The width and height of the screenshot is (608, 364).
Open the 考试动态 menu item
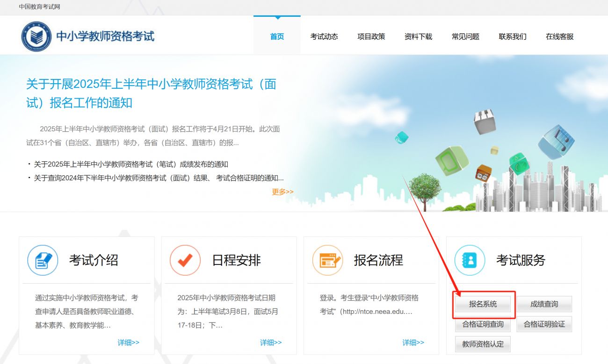pyautogui.click(x=324, y=36)
